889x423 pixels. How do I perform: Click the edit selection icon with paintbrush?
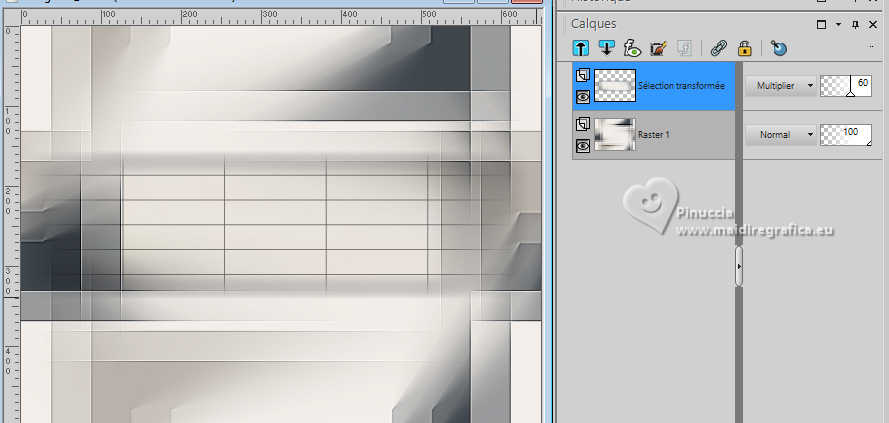658,49
